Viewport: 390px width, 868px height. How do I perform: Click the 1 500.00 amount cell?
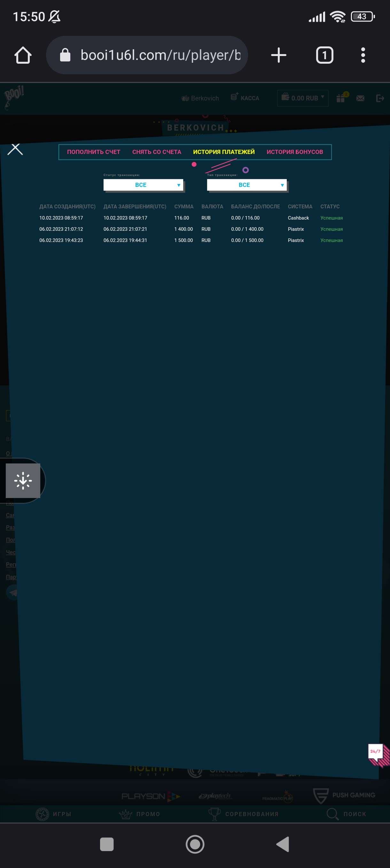[183, 240]
